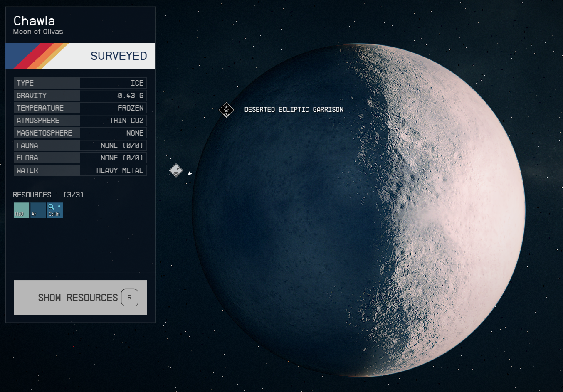Click the ICE type value
The height and width of the screenshot is (392, 563).
point(137,83)
